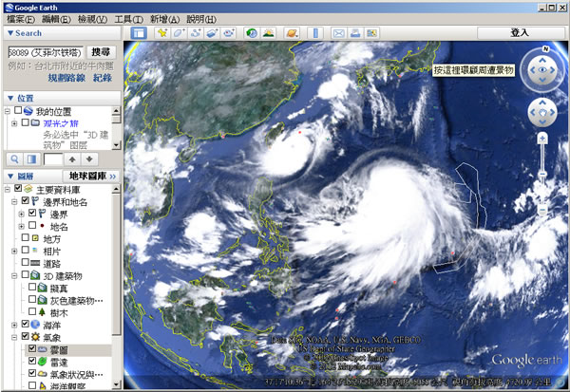The height and width of the screenshot is (392, 570).
Task: Toggle the sidebar panel icon in toolbar
Action: [138, 33]
